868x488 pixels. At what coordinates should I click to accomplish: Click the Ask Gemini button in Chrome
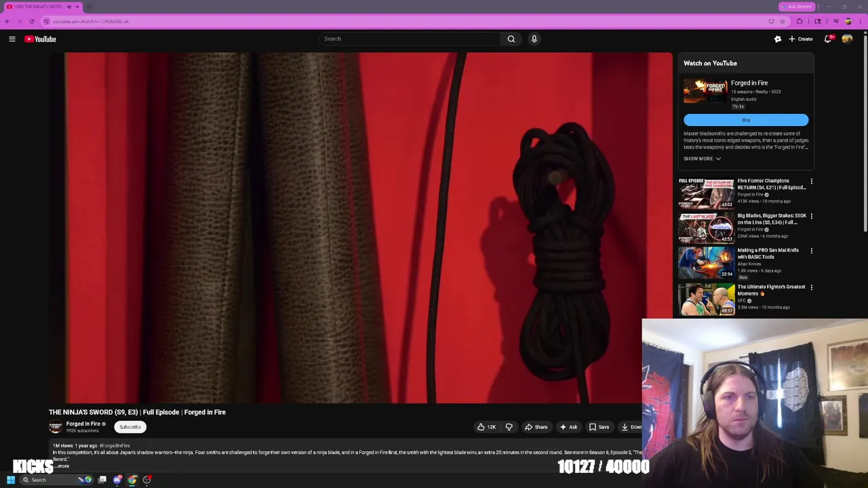coord(797,7)
